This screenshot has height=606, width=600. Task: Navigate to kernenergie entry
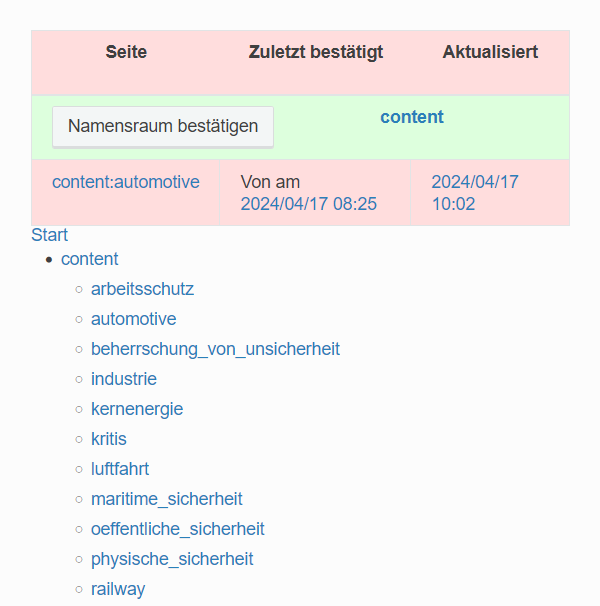tap(137, 409)
